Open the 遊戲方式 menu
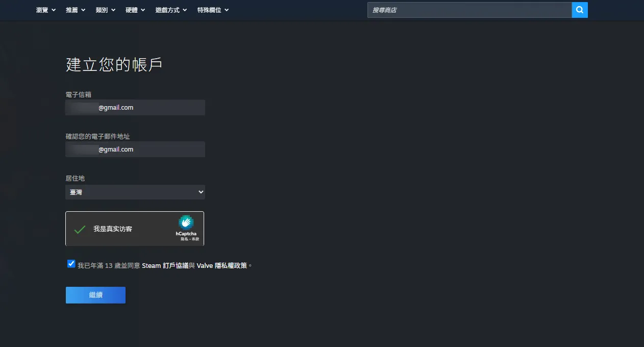This screenshot has height=347, width=644. pyautogui.click(x=171, y=10)
